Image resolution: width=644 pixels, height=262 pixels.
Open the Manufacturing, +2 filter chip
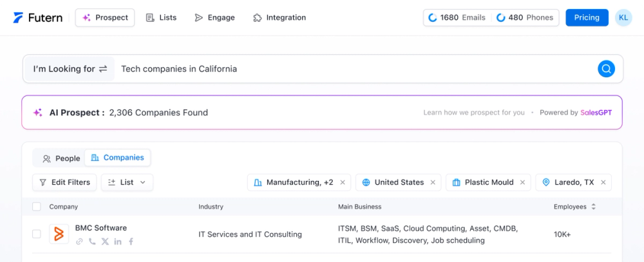click(294, 182)
